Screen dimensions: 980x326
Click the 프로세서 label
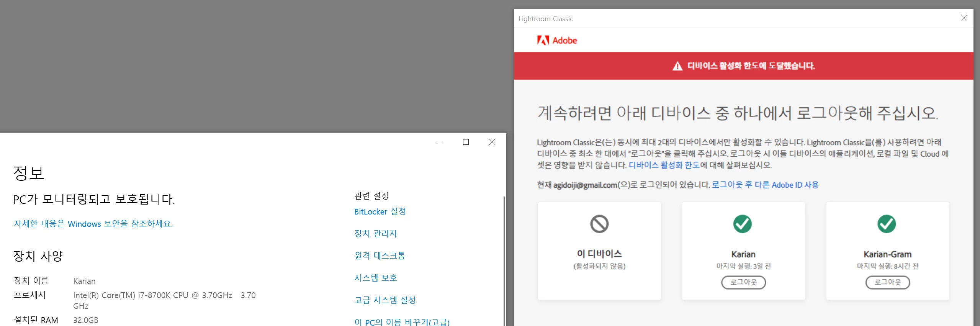(x=30, y=295)
